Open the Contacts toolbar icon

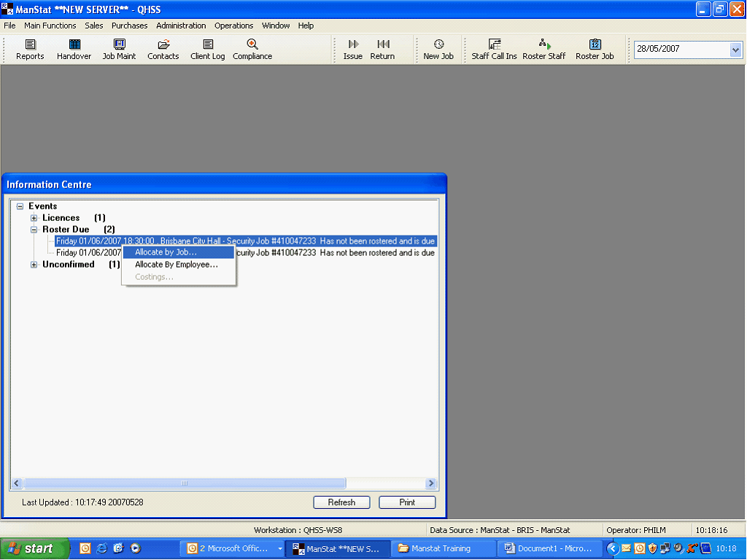[163, 45]
